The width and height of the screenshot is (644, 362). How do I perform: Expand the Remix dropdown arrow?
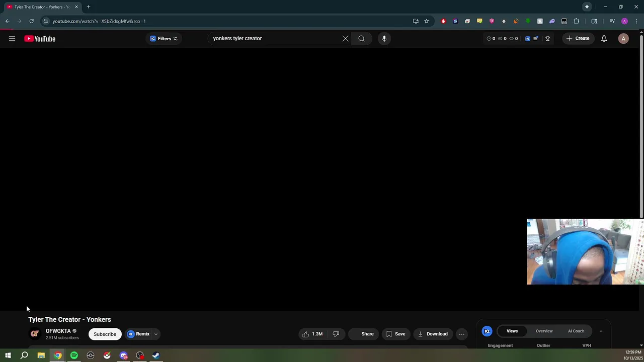coord(156,334)
